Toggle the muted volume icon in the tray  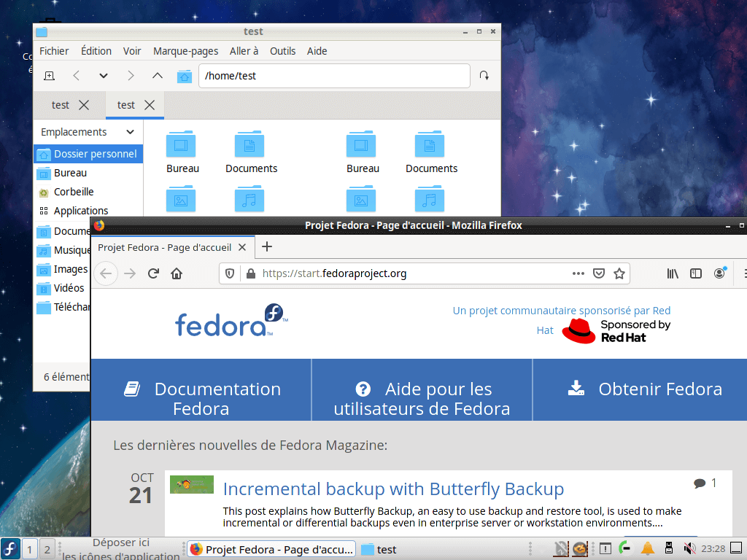coord(689,549)
